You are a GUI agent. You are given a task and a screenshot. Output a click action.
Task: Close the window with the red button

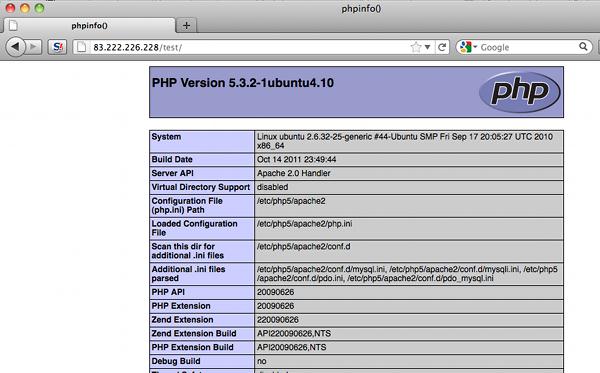click(x=10, y=8)
